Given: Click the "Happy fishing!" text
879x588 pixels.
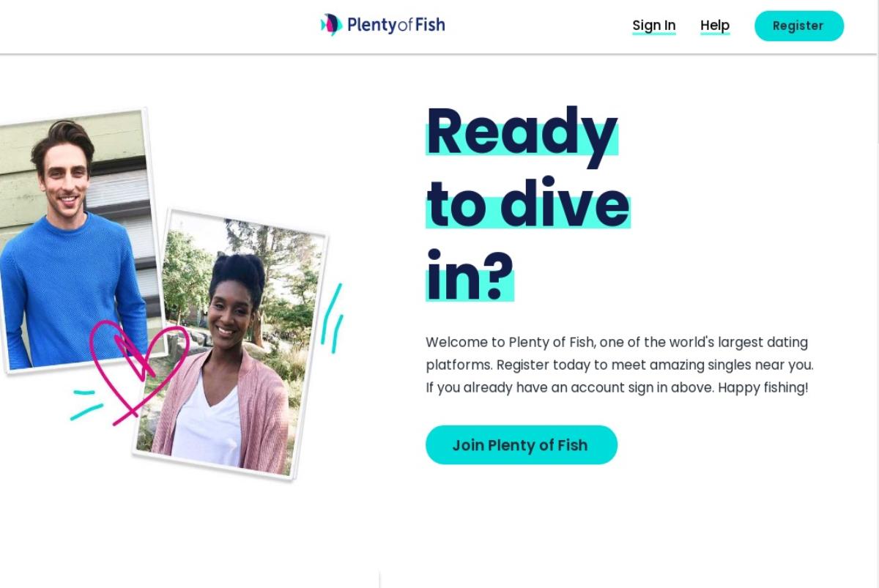Looking at the screenshot, I should click(x=763, y=387).
